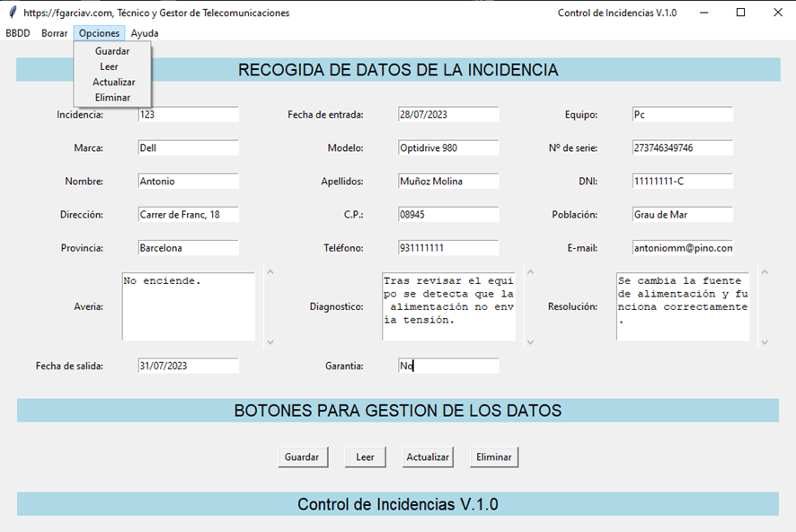Click inside the Averia text area
The height and width of the screenshot is (532, 796).
(x=189, y=306)
